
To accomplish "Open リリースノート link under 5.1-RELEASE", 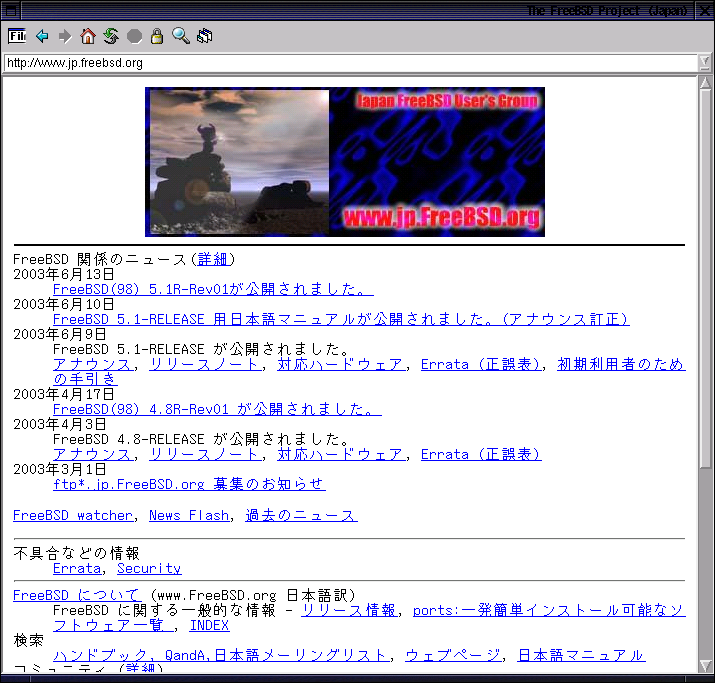I will tap(206, 365).
